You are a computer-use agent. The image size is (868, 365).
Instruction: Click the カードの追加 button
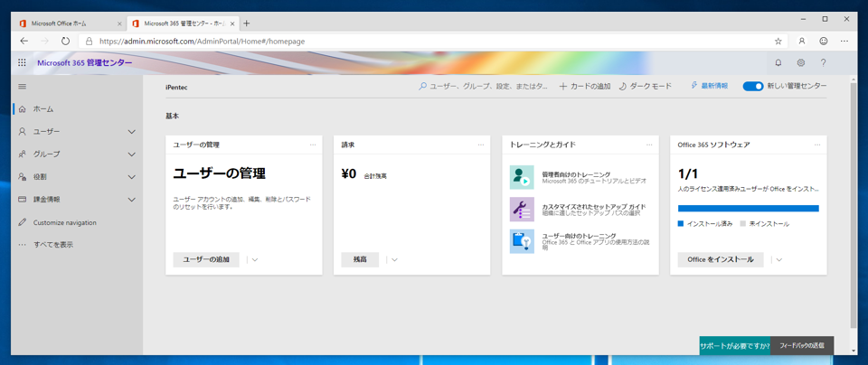click(585, 86)
